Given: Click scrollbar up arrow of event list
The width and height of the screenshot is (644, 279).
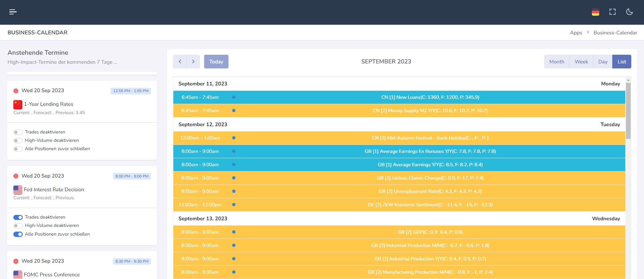Looking at the screenshot, I should [628, 80].
